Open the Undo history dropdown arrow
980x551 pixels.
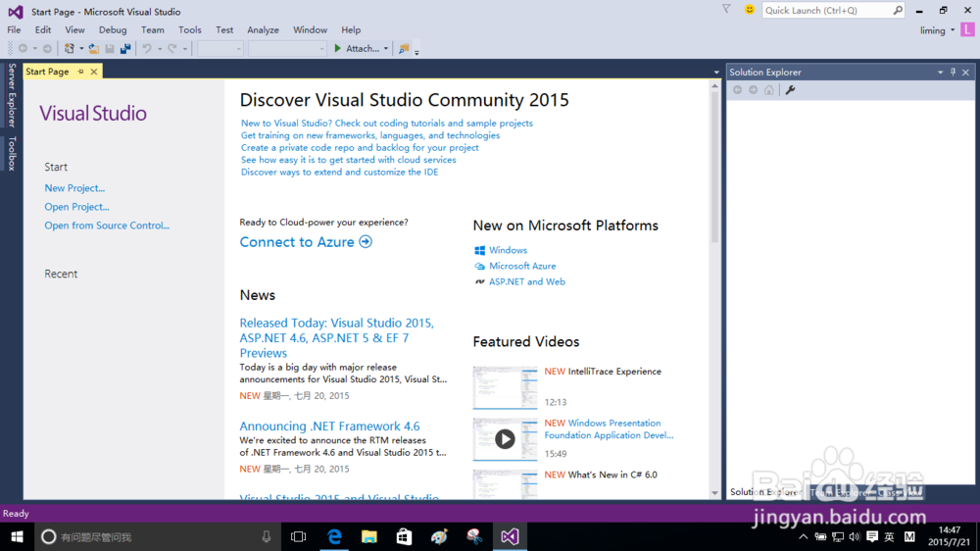160,49
